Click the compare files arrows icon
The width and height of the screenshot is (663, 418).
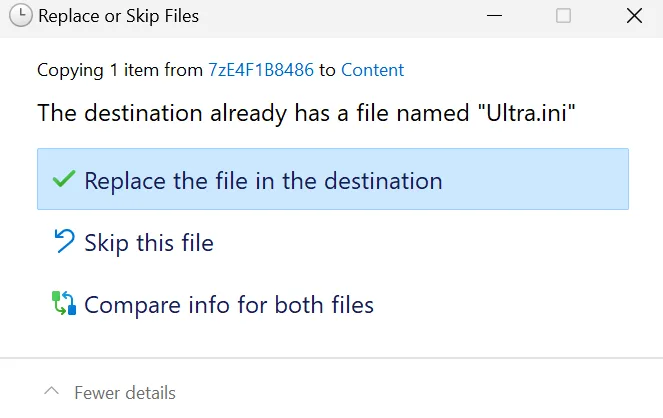pyautogui.click(x=64, y=303)
